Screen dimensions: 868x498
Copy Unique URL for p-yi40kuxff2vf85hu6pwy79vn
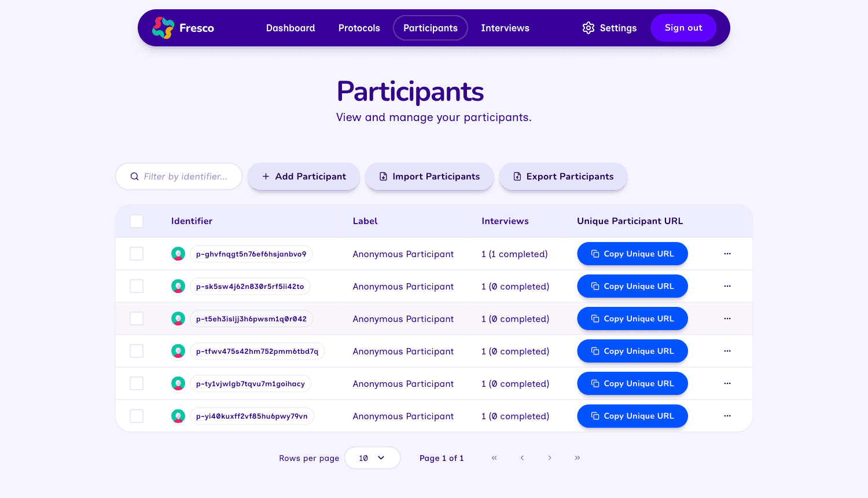click(x=632, y=416)
